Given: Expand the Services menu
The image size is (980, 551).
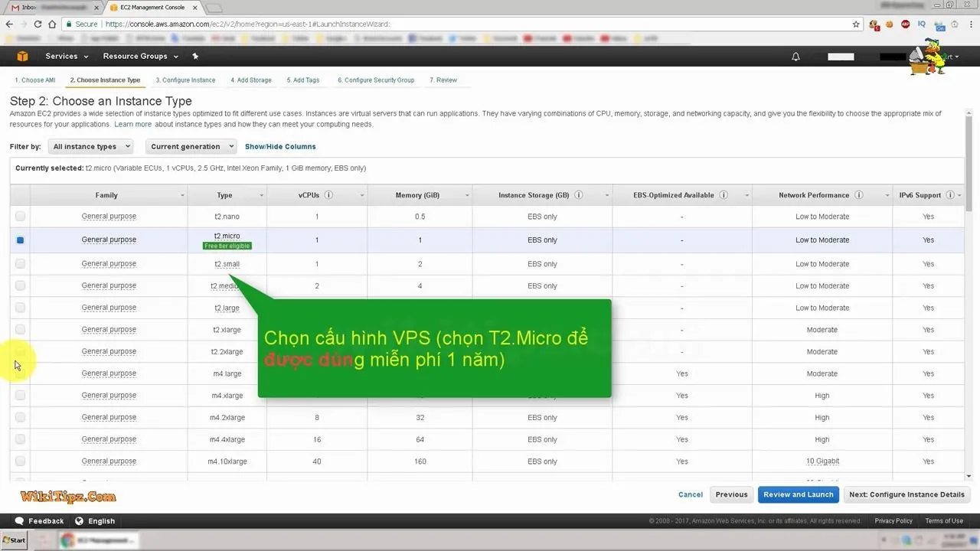Looking at the screenshot, I should 67,56.
